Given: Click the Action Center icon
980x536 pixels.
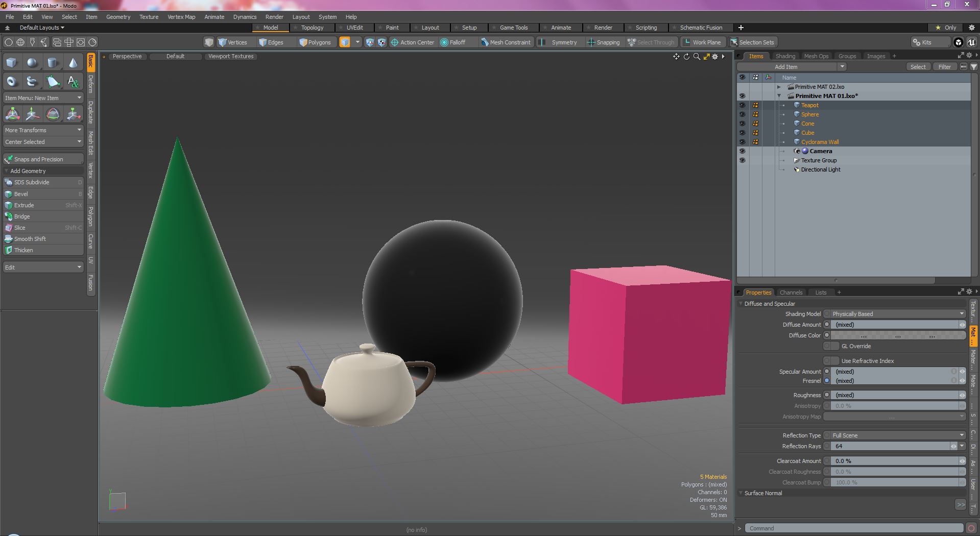Looking at the screenshot, I should click(394, 42).
